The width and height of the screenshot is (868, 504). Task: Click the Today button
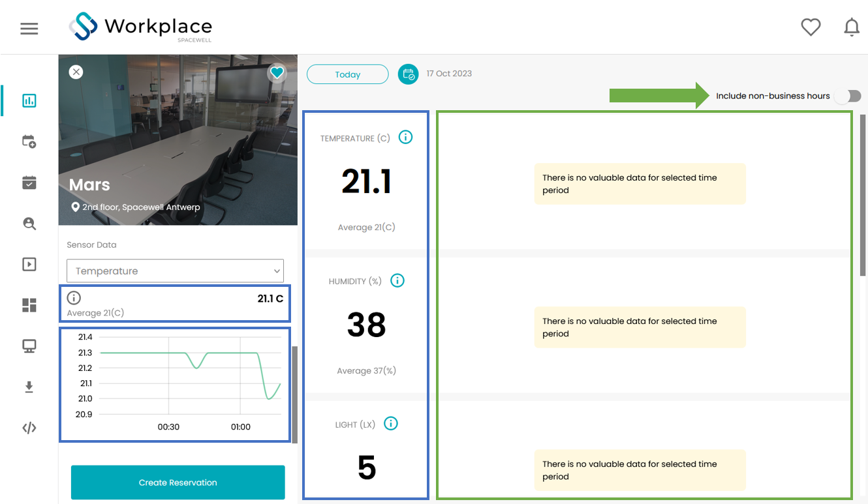coord(347,74)
